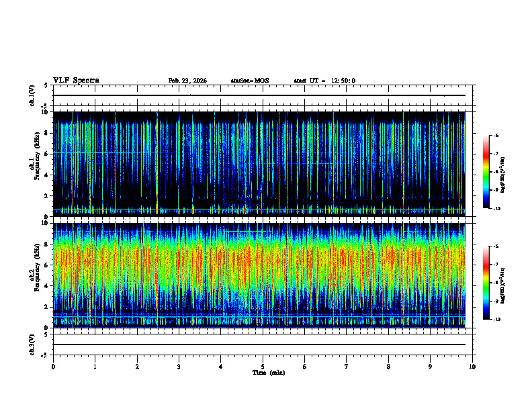Click the "5" tick on the ch.1(V) axis
This screenshot has width=532, height=411.
tap(46, 86)
